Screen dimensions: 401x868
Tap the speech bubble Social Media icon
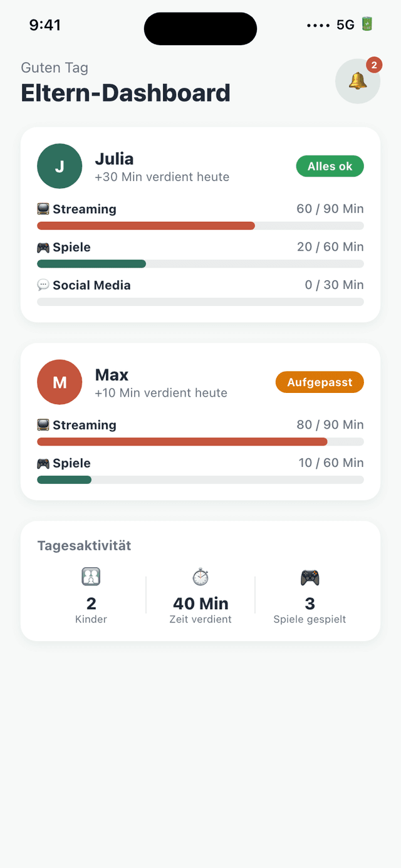pyautogui.click(x=43, y=285)
